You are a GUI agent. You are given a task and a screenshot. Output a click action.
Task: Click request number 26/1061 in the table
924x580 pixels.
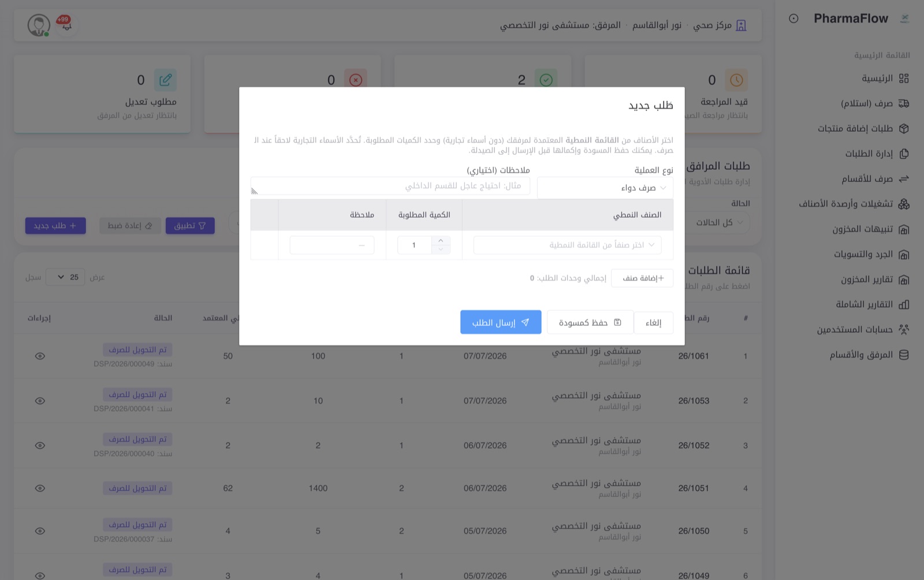pos(694,356)
